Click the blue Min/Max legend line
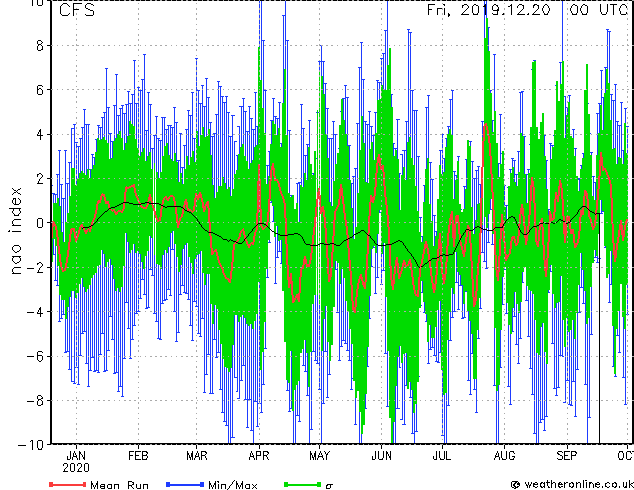The image size is (634, 490). pos(185,484)
